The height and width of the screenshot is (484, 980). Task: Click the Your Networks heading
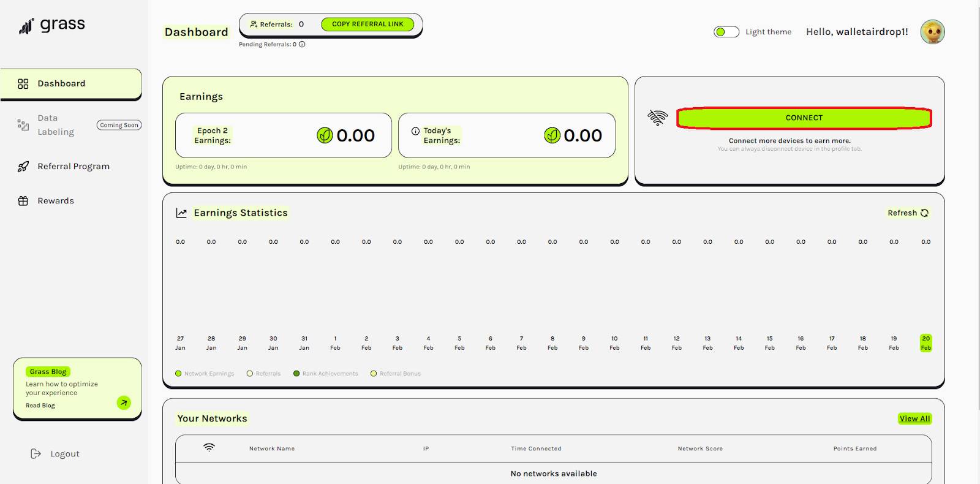coord(212,418)
